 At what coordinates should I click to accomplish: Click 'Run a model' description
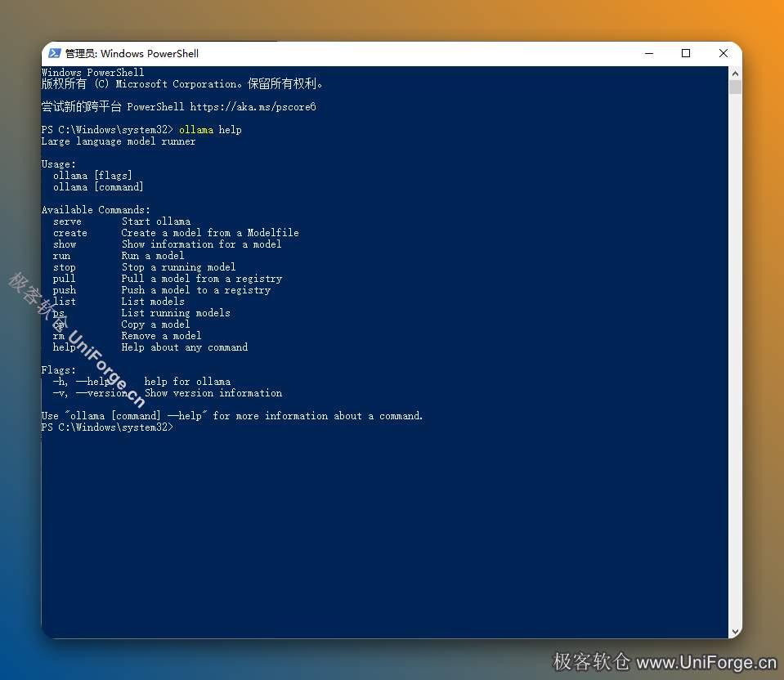pos(153,256)
